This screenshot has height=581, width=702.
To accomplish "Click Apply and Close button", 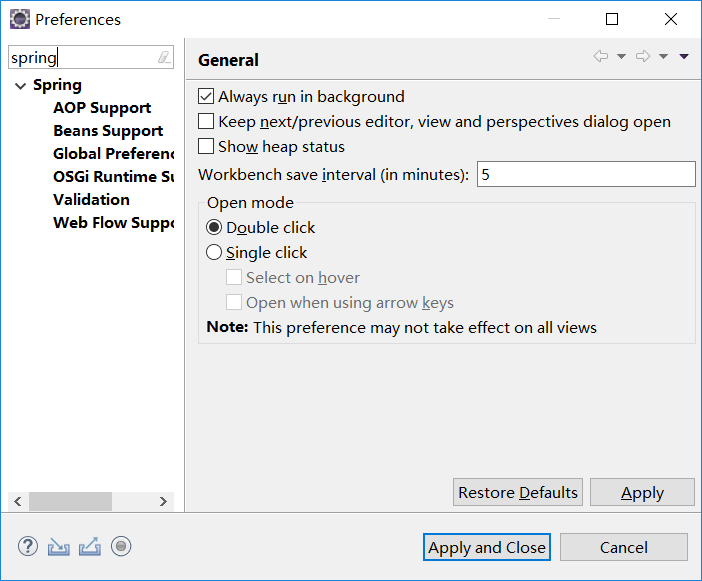I will (487, 547).
